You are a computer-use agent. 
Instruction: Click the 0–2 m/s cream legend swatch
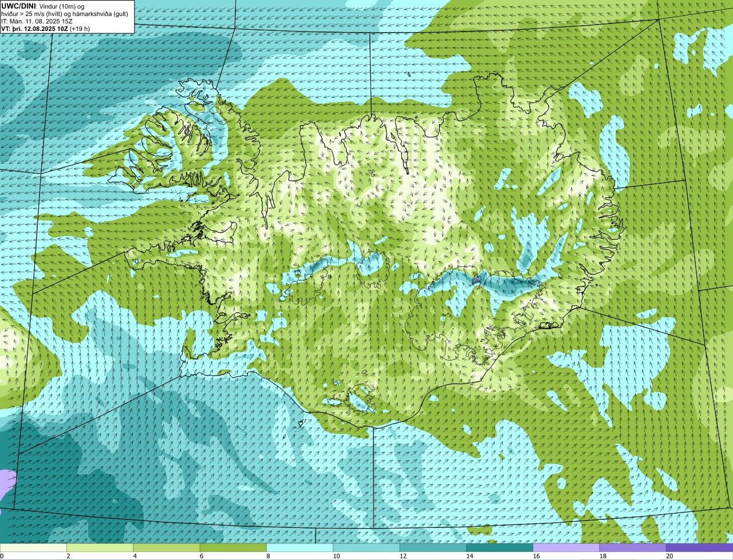pyautogui.click(x=33, y=548)
